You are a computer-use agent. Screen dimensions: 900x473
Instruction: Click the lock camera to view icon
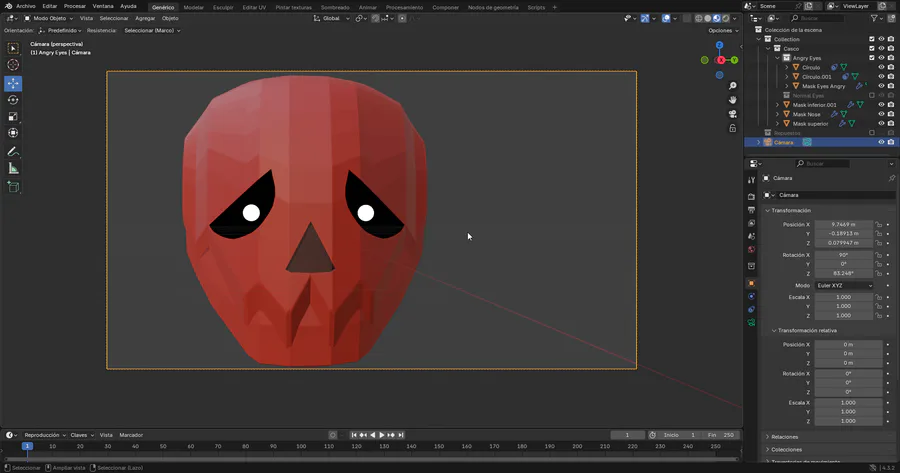point(732,128)
